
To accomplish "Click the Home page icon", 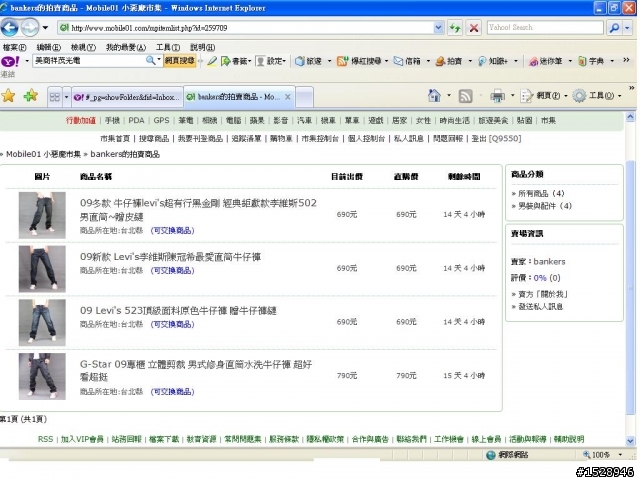I will [434, 96].
